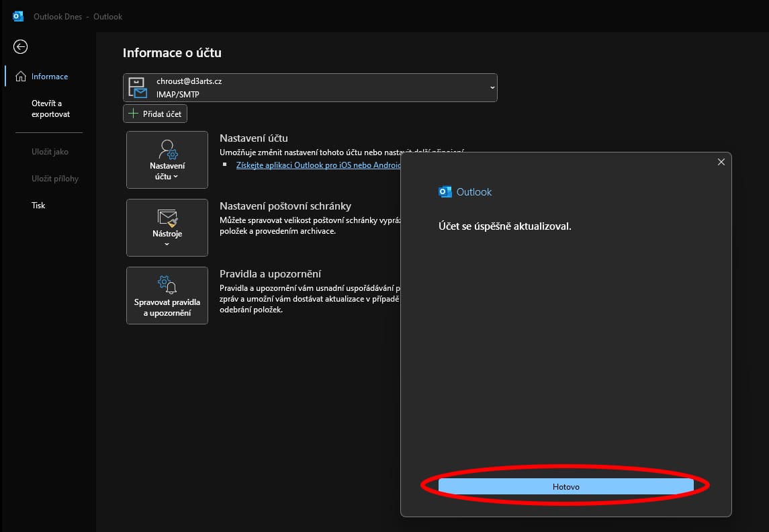Image resolution: width=769 pixels, height=532 pixels.
Task: Open the Tisk menu item
Action: point(38,206)
